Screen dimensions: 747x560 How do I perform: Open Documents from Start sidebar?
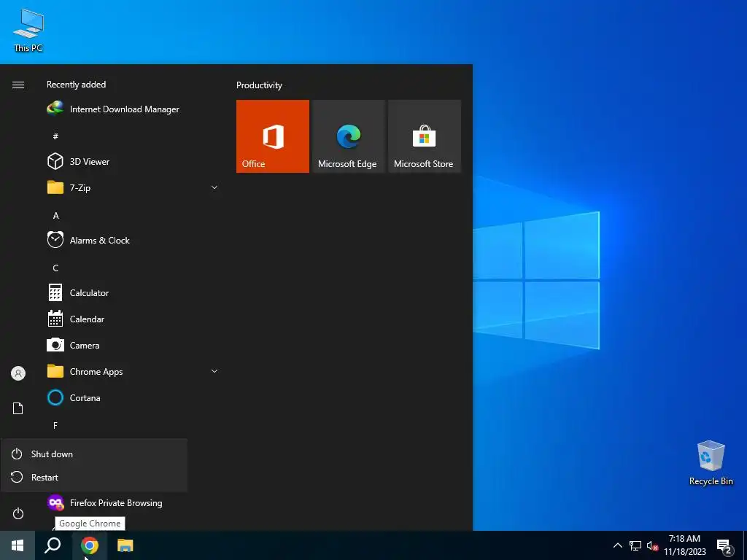tap(18, 408)
